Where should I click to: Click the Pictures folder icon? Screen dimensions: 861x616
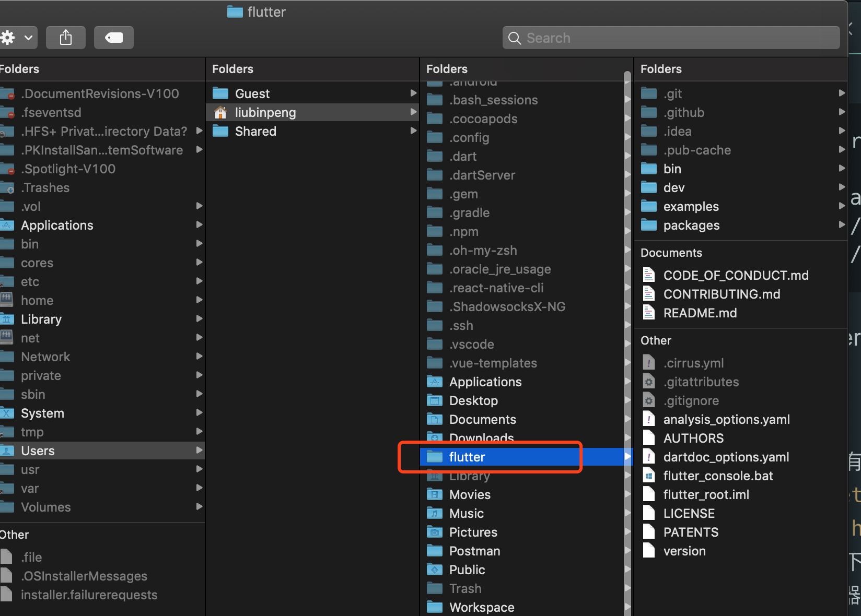click(x=435, y=532)
